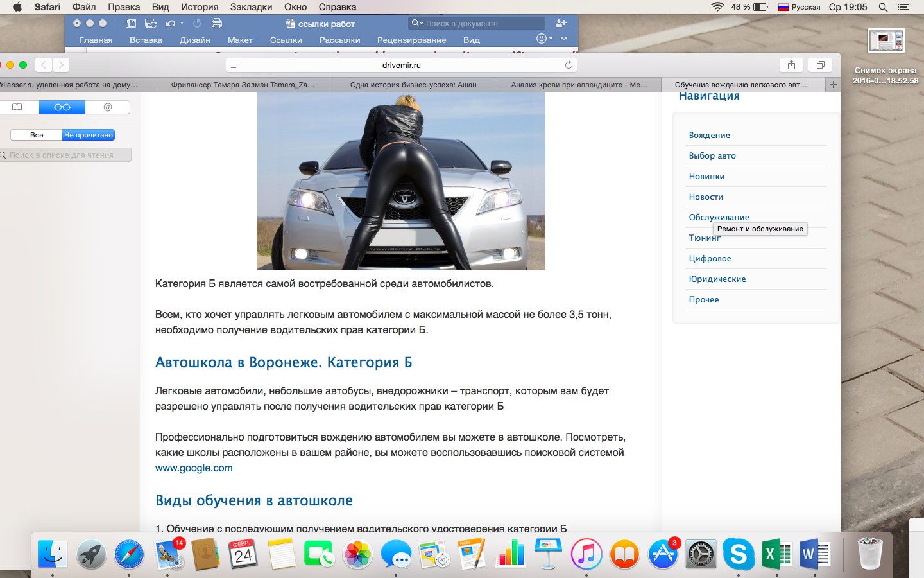
Task: Go forward using Safari's forward arrow
Action: [x=61, y=65]
